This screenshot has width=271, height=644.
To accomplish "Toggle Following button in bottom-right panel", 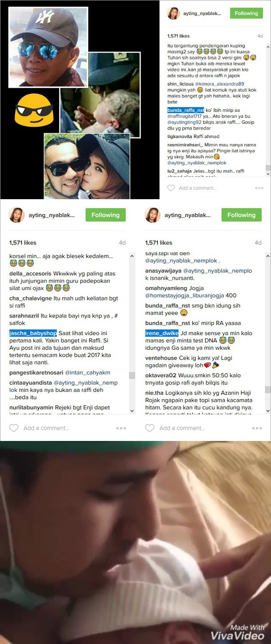I will coord(241,215).
